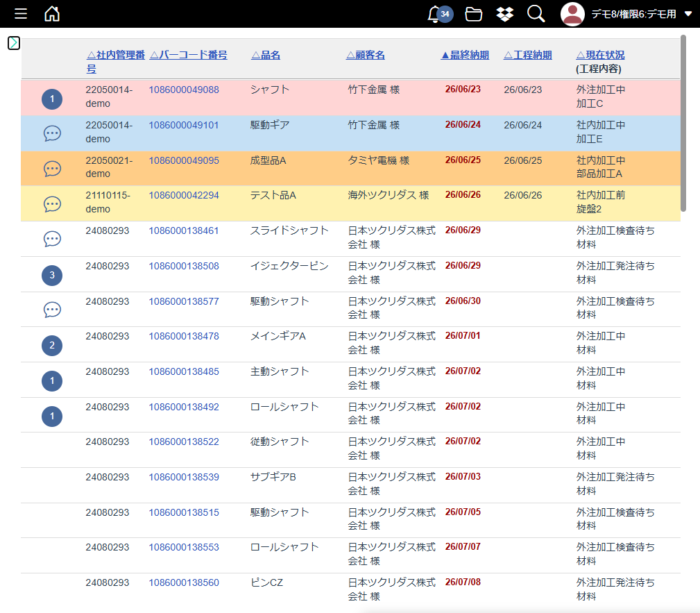This screenshot has height=613, width=700.
Task: Click the user avatar icon
Action: click(572, 15)
